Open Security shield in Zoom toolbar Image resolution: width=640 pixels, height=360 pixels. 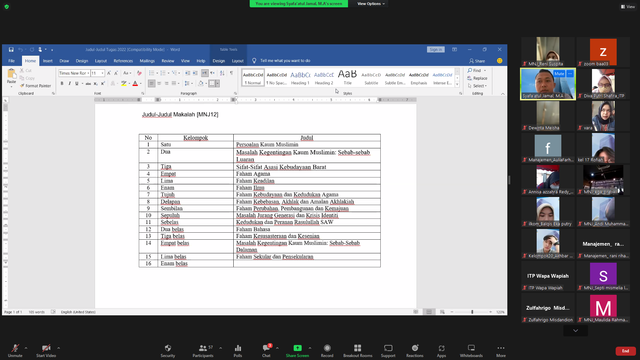[x=168, y=350]
